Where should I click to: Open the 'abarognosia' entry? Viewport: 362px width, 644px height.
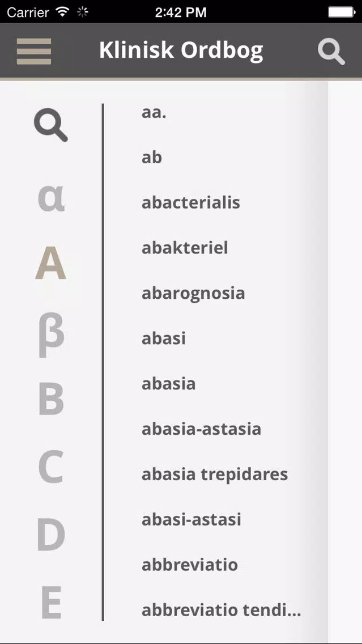(x=193, y=293)
